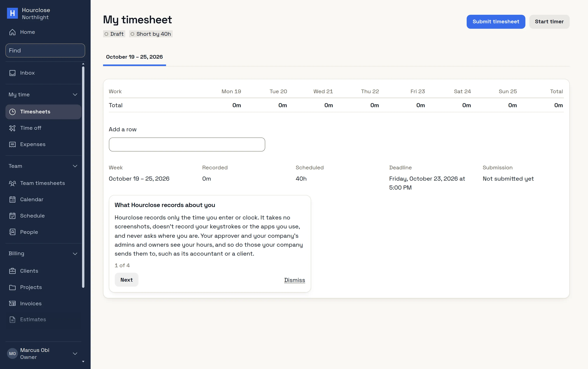Open Team timesheets people icon
Image resolution: width=588 pixels, height=369 pixels.
pos(12,183)
